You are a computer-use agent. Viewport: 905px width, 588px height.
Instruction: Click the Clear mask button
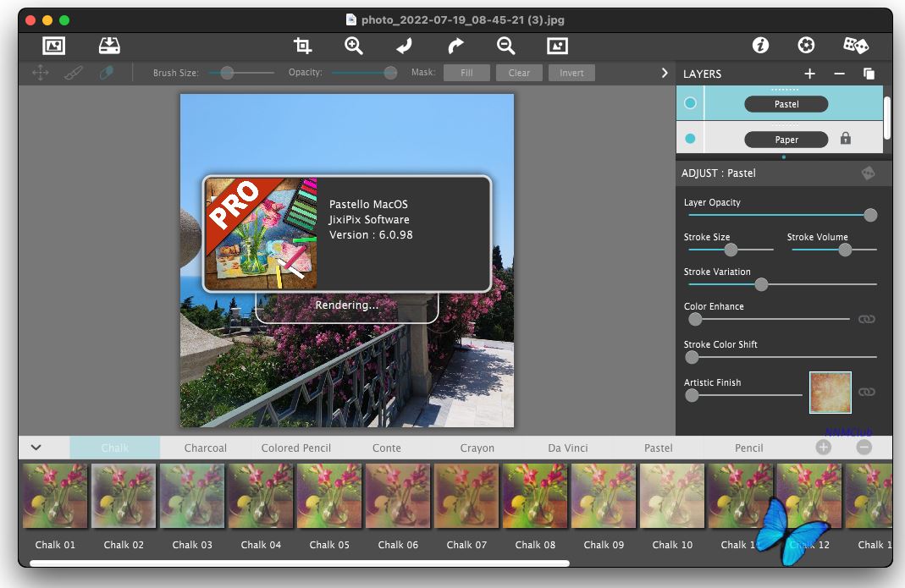[x=520, y=73]
